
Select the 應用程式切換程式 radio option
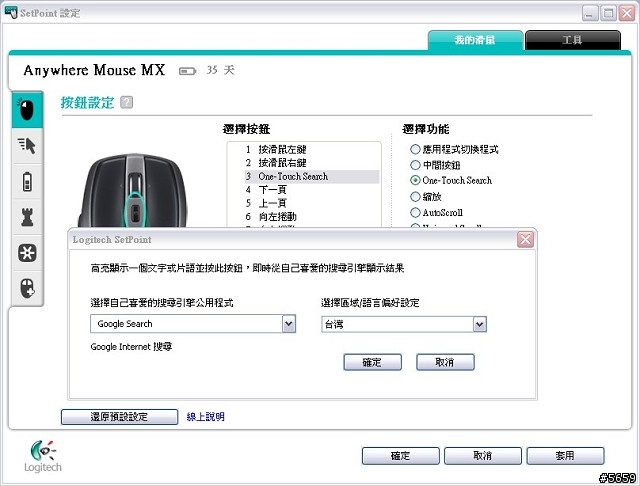(x=415, y=149)
